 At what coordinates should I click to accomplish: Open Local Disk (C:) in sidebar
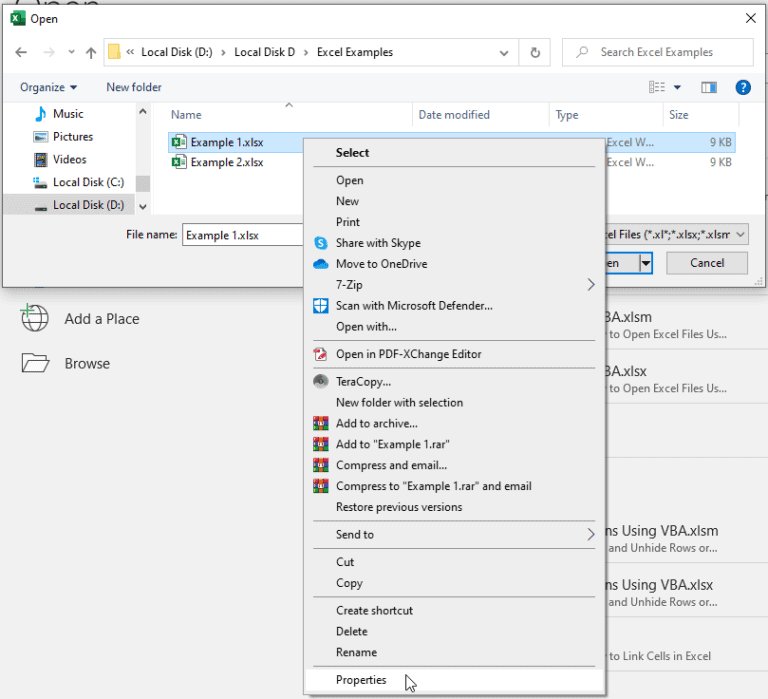[88, 182]
